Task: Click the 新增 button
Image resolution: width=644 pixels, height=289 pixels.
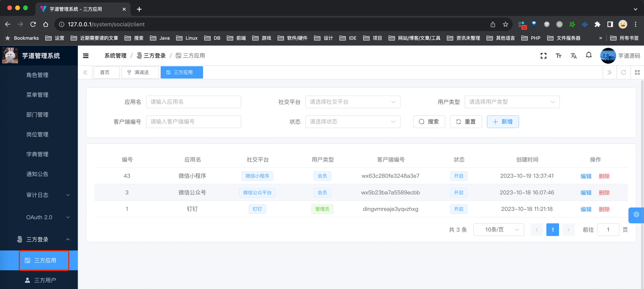Action: pos(502,122)
